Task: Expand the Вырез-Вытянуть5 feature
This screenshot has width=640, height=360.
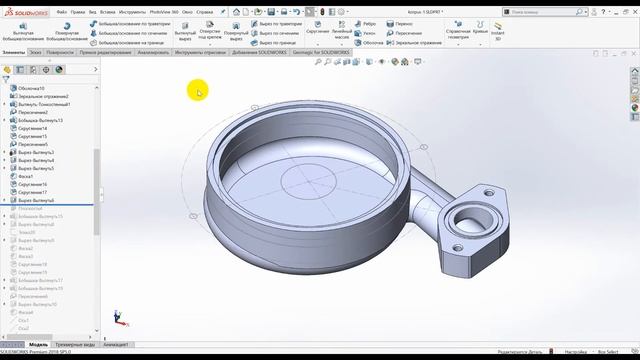Action: point(4,168)
